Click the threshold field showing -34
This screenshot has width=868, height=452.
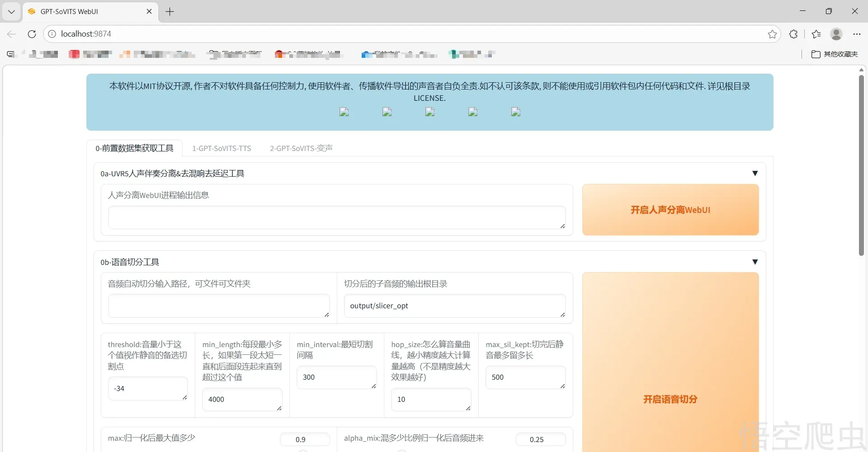(x=147, y=388)
